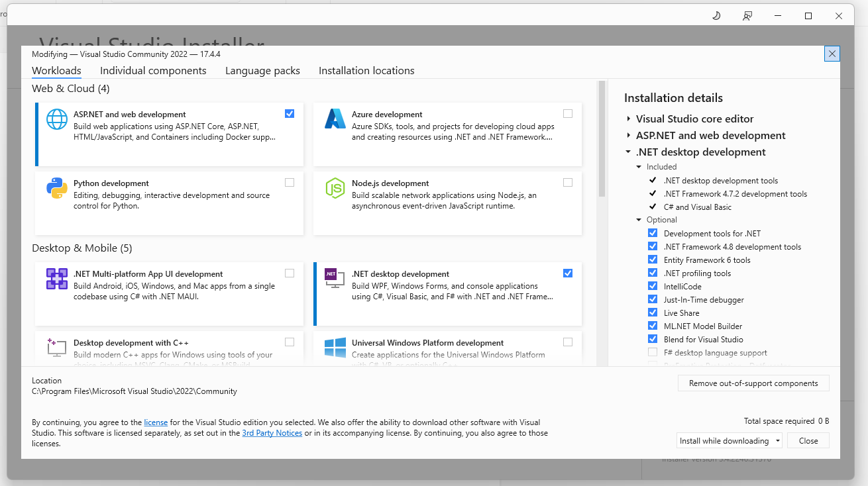Close the Modifying dialog with the X

click(832, 54)
